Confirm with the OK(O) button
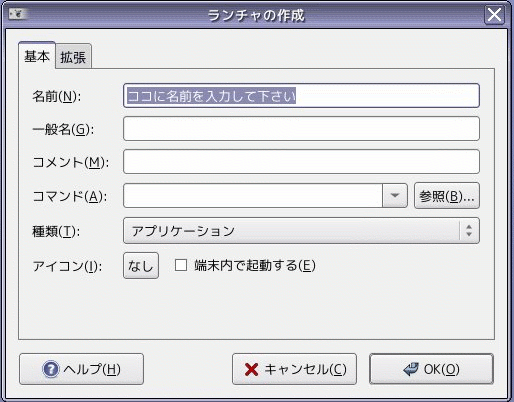The image size is (514, 402). click(431, 369)
